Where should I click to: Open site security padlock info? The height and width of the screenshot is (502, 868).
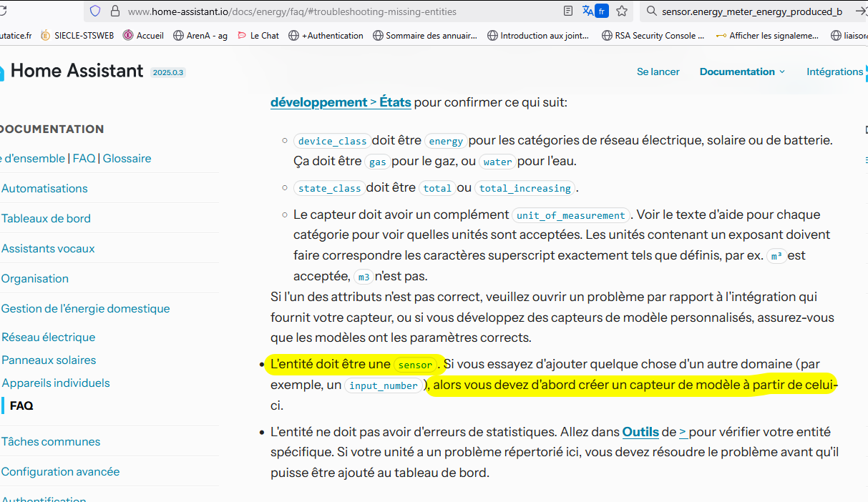pos(114,11)
